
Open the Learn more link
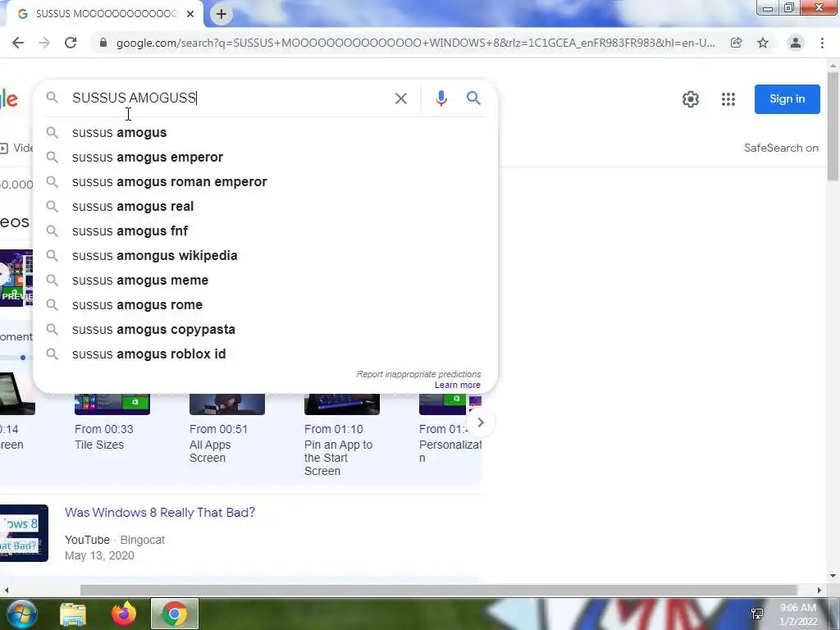(457, 386)
